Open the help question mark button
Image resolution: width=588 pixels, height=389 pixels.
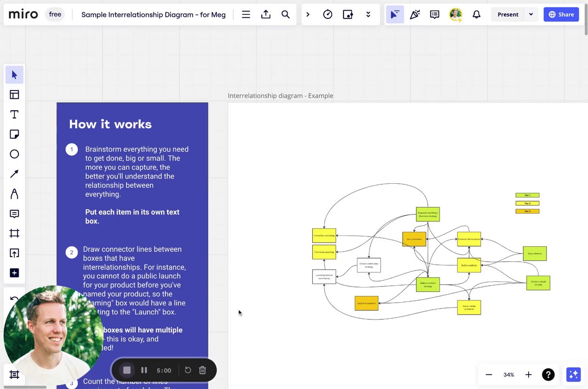(x=548, y=375)
